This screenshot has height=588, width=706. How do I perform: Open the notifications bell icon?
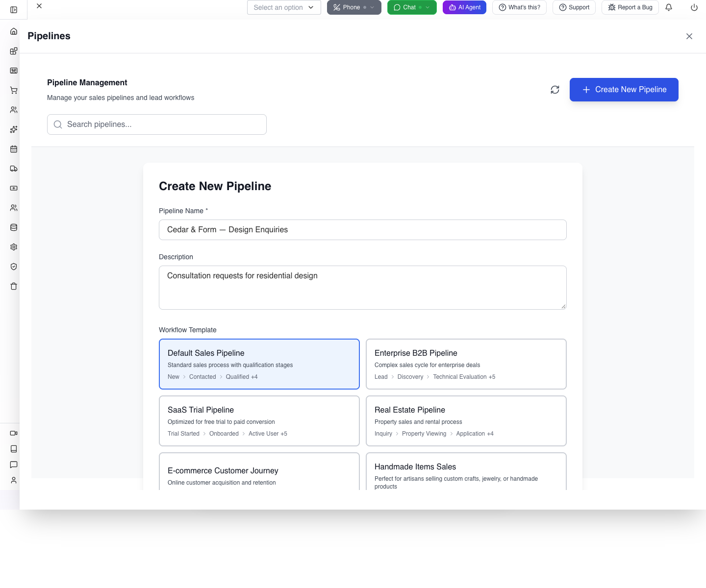point(669,7)
